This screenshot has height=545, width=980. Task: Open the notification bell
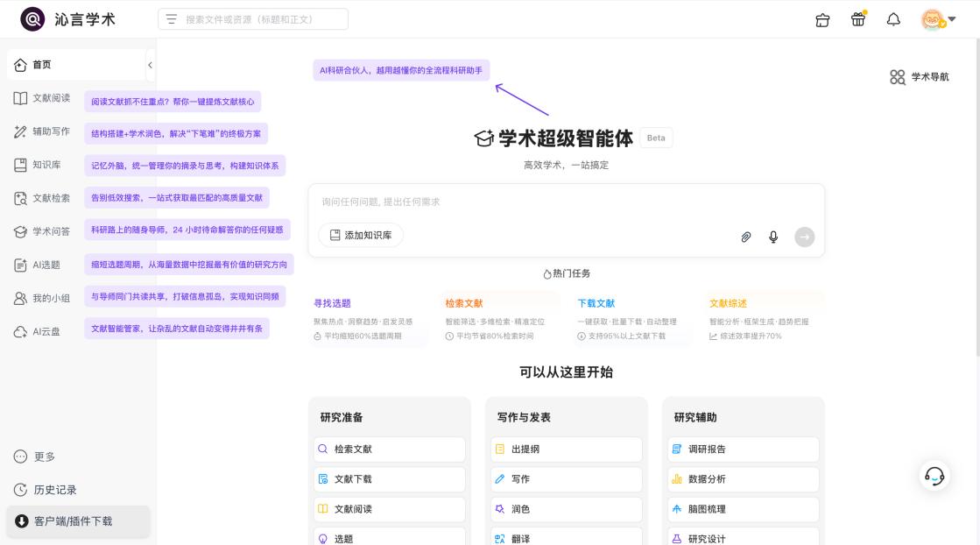click(x=894, y=19)
